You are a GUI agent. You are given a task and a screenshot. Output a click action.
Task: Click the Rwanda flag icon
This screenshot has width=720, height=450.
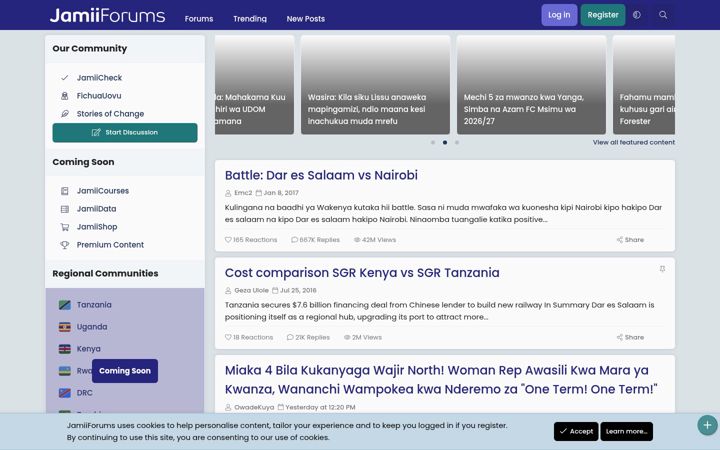[65, 371]
